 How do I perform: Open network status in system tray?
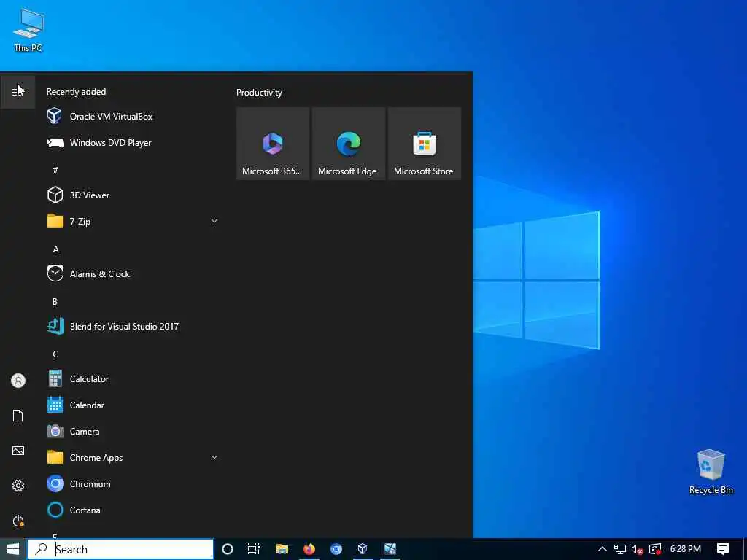coord(620,549)
